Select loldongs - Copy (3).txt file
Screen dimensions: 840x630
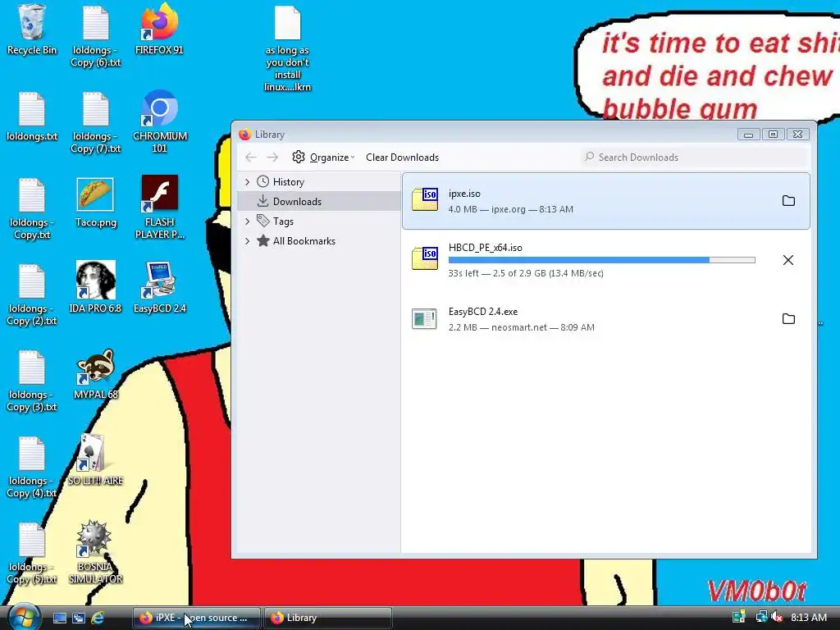click(32, 381)
